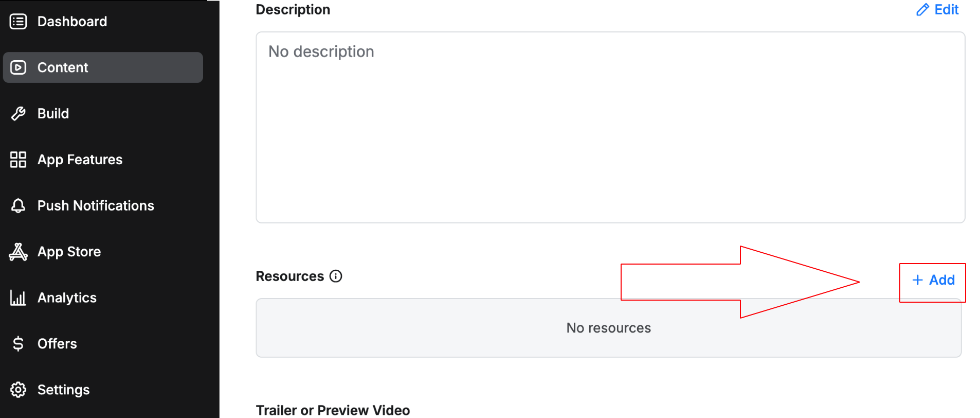Click the Push Notifications bell icon
The image size is (980, 418).
point(19,206)
